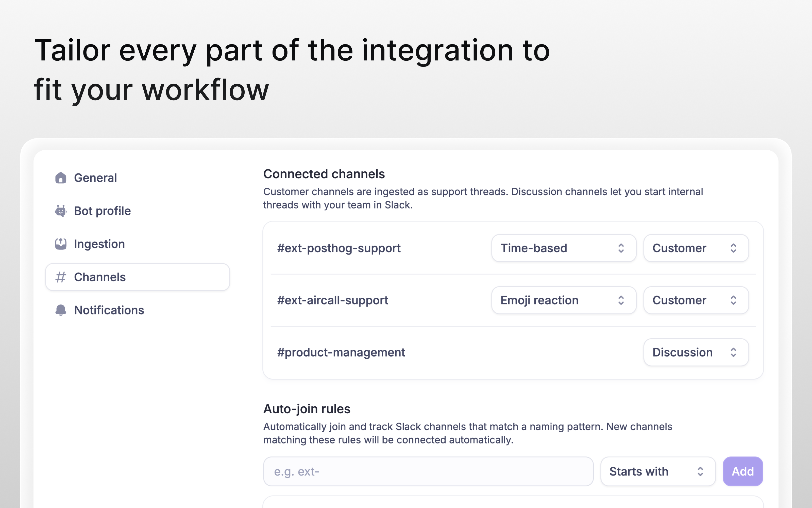Open Time-based dropdown for #ext-posthog-support

[564, 248]
